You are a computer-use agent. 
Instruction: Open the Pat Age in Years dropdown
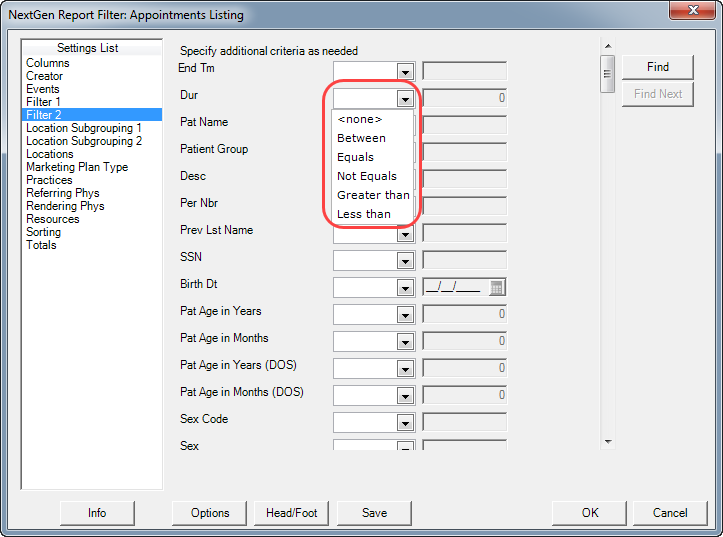point(405,315)
